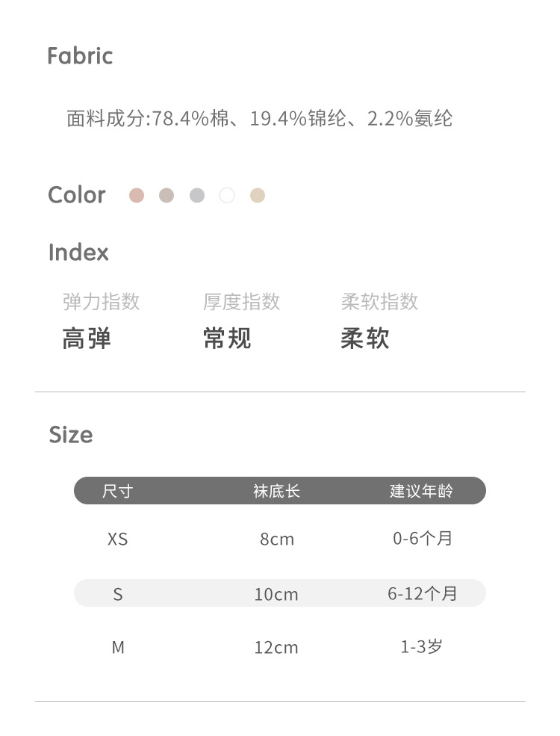This screenshot has width=560, height=736.
Task: Select the 弹力指数 label
Action: (101, 302)
